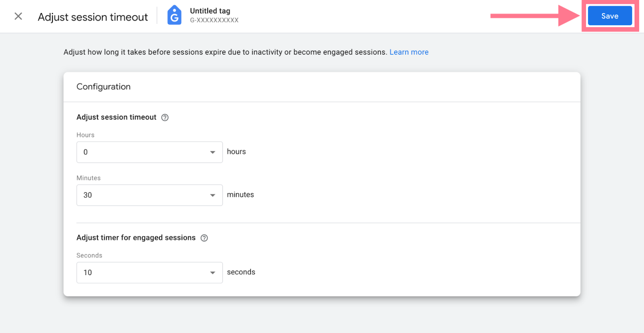
Task: Expand the Seconds dropdown showing 10
Action: 145,273
